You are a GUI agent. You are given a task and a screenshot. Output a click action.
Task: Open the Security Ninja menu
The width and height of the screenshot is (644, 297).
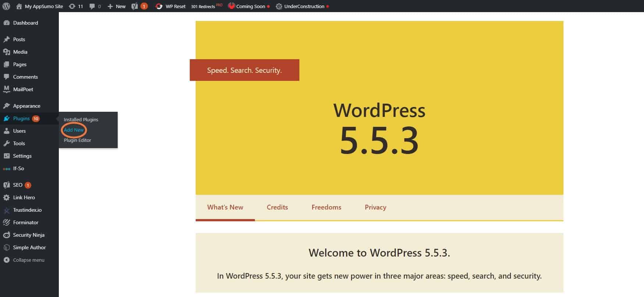coord(29,235)
